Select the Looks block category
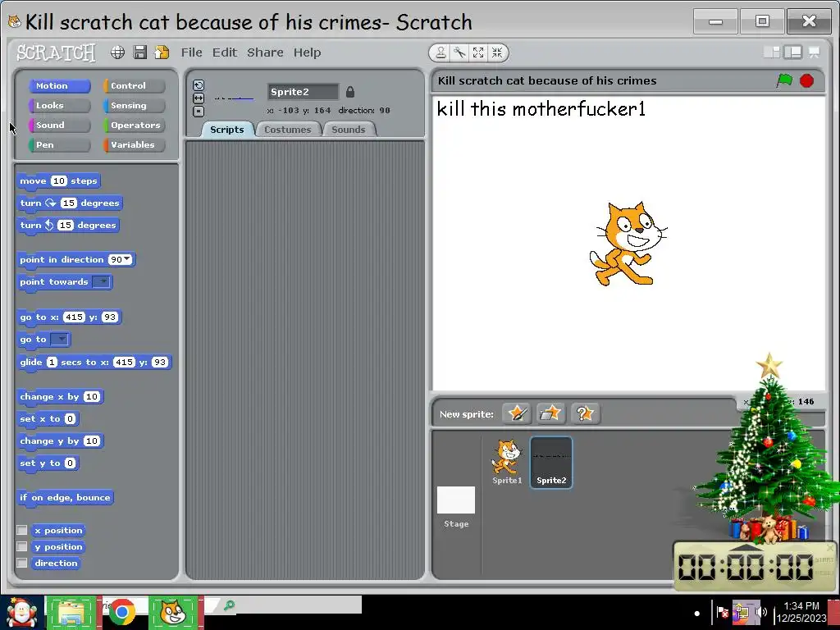840x630 pixels. pyautogui.click(x=59, y=106)
